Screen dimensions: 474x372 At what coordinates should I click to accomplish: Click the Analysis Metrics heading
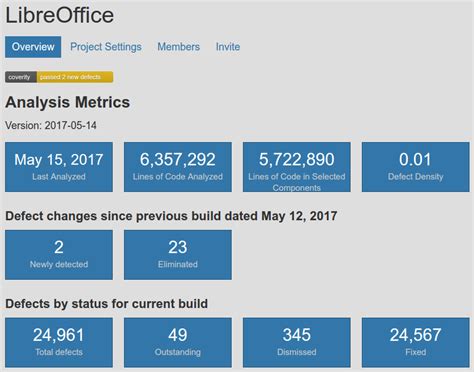(68, 102)
